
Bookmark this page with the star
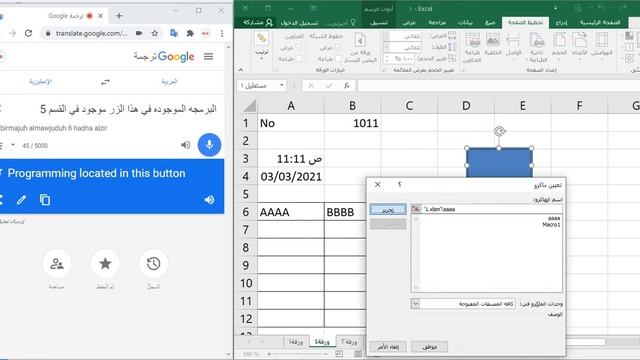tap(155, 33)
